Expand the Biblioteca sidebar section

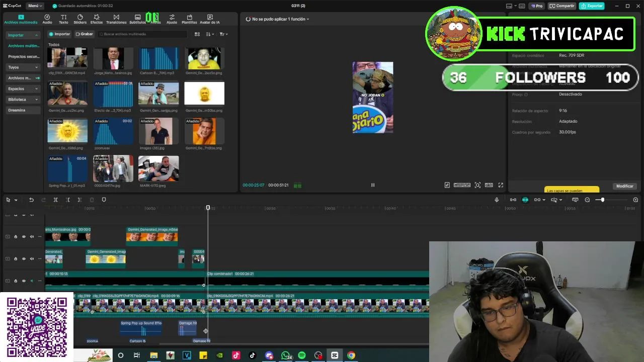pos(23,100)
